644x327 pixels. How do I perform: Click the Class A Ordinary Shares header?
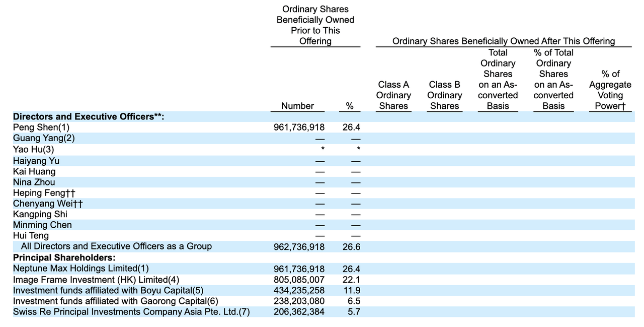coord(393,95)
